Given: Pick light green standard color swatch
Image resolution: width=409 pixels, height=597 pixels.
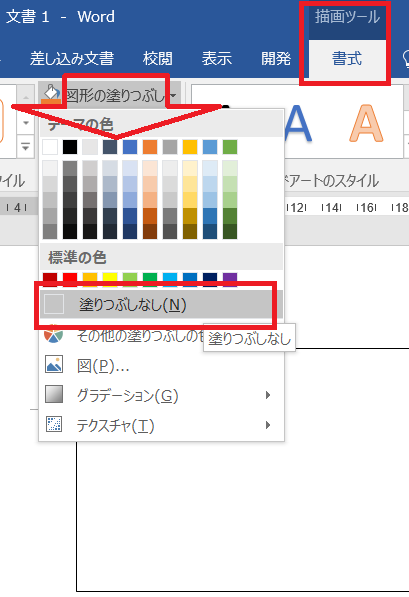Looking at the screenshot, I should click(130, 279).
